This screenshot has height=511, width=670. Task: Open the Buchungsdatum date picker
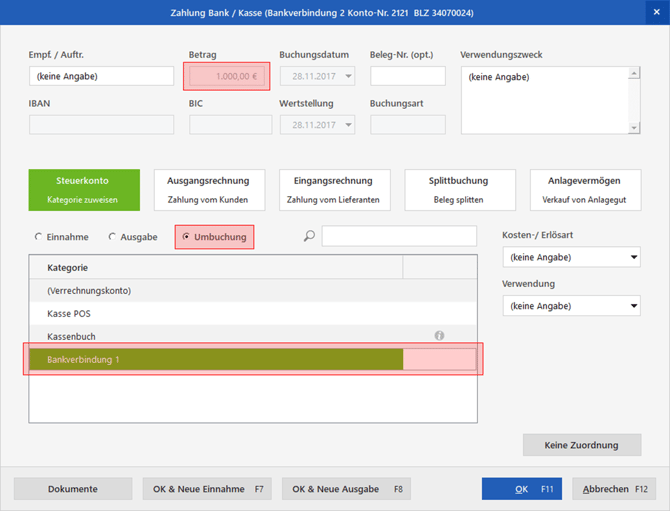coord(348,76)
